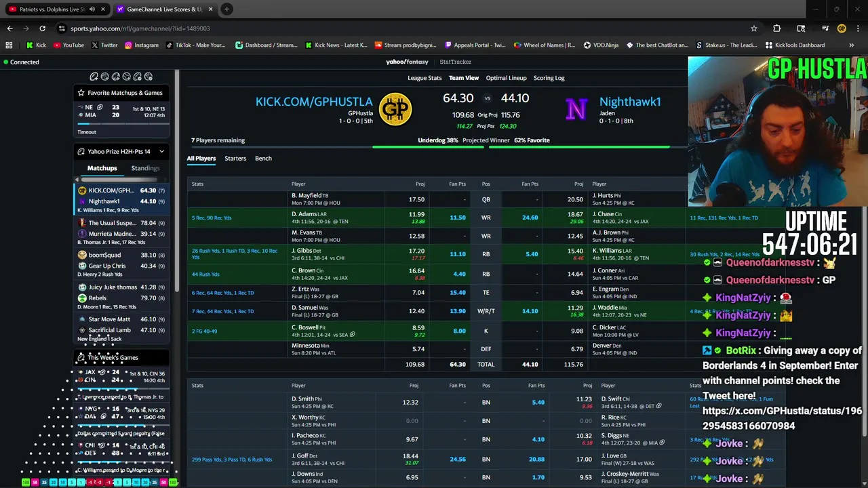The width and height of the screenshot is (868, 488).
Task: Open the apps grid icon in the bookmarks bar
Action: [x=9, y=45]
